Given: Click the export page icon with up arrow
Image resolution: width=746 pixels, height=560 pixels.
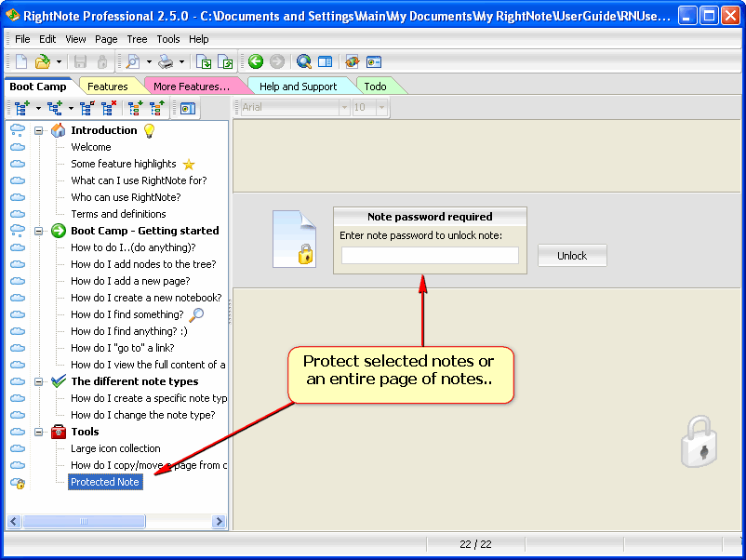Looking at the screenshot, I should 225,61.
